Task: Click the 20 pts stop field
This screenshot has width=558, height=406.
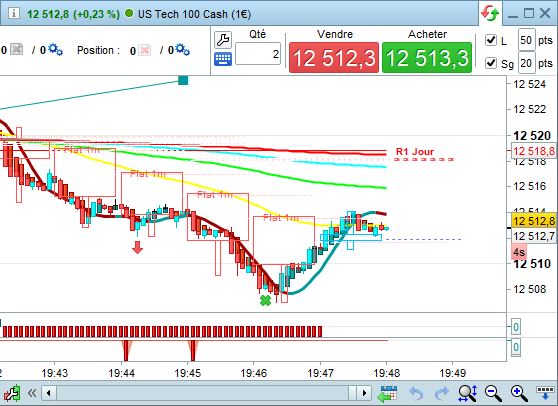Action: [x=527, y=63]
